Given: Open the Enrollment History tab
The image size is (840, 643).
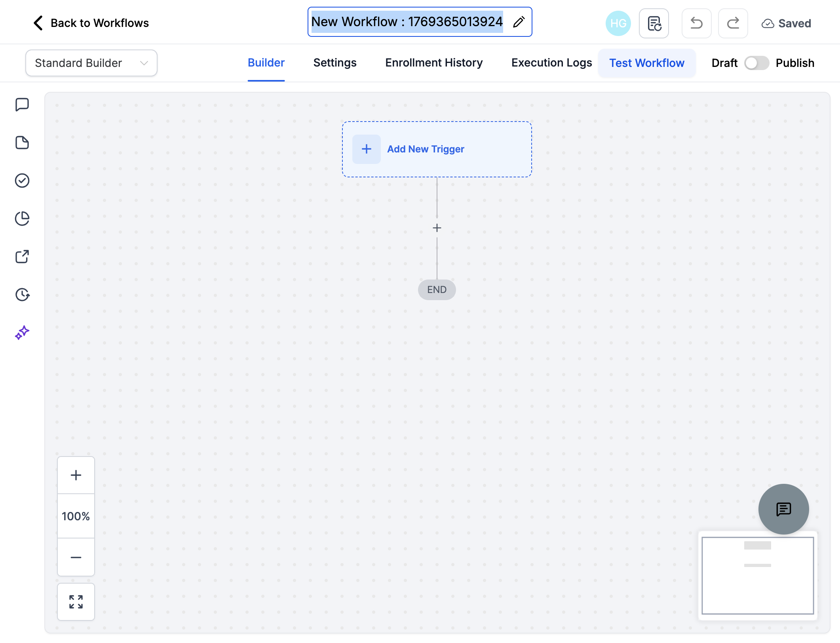Looking at the screenshot, I should (434, 63).
